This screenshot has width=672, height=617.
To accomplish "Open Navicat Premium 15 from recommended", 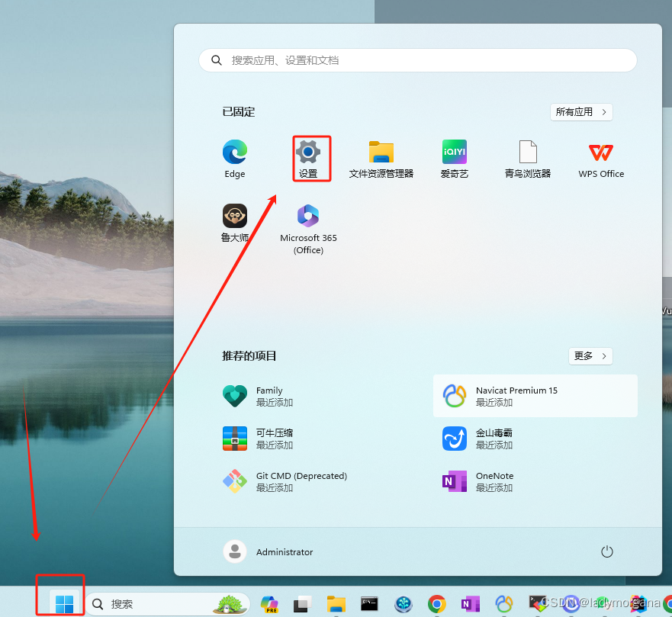I will pos(535,396).
